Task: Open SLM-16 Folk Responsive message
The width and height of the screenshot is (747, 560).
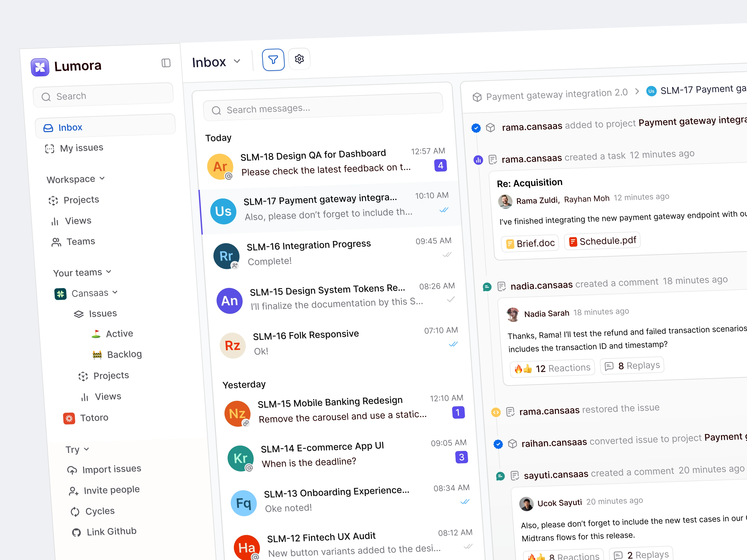Action: point(339,343)
